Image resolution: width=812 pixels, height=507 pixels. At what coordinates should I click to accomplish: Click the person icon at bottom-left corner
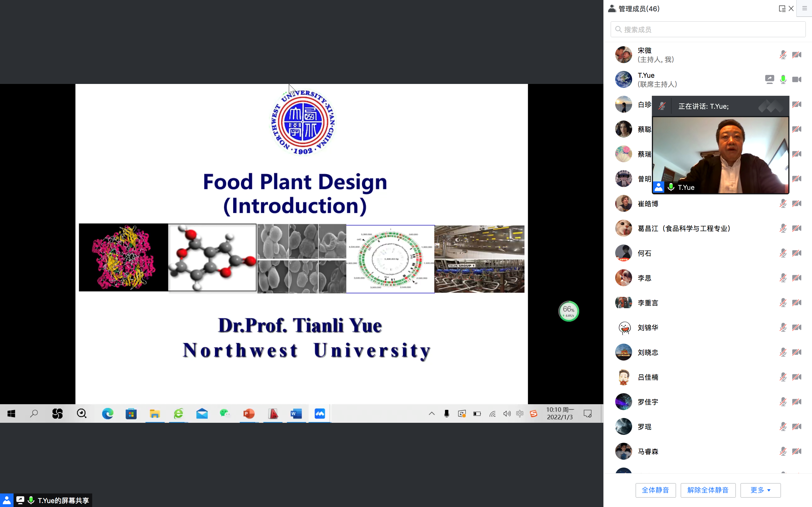tap(6, 500)
